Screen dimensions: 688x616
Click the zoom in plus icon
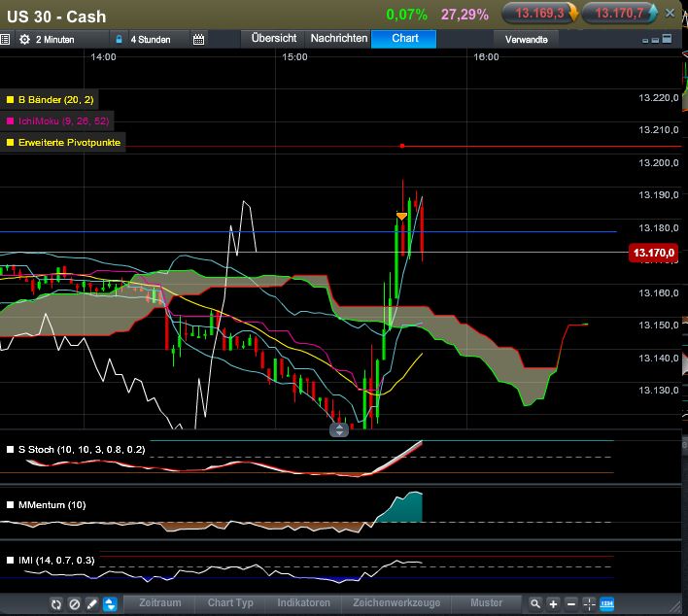(553, 603)
